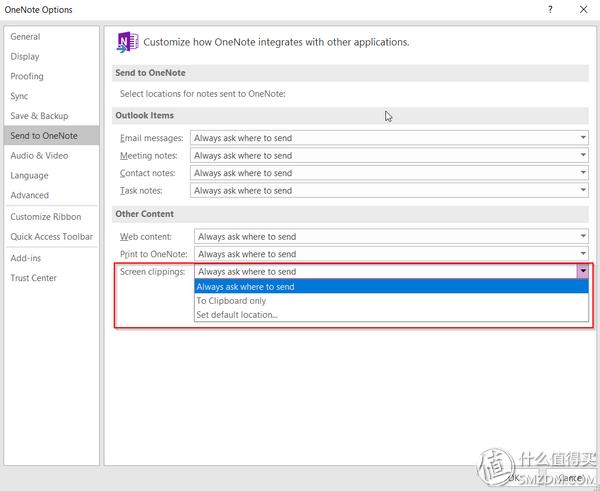Click the 'Web content:' label
Viewport: 600px width, 491px height.
[x=146, y=237]
